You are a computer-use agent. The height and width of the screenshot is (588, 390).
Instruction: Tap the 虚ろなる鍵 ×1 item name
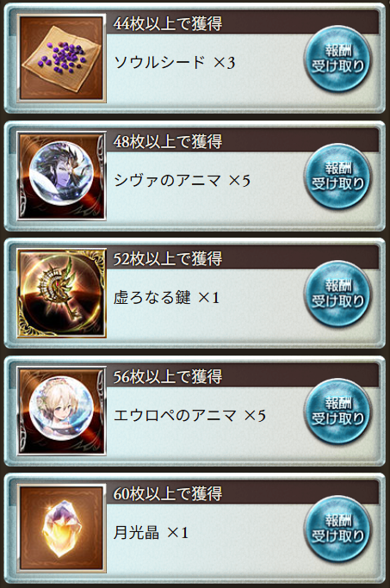pos(166,298)
